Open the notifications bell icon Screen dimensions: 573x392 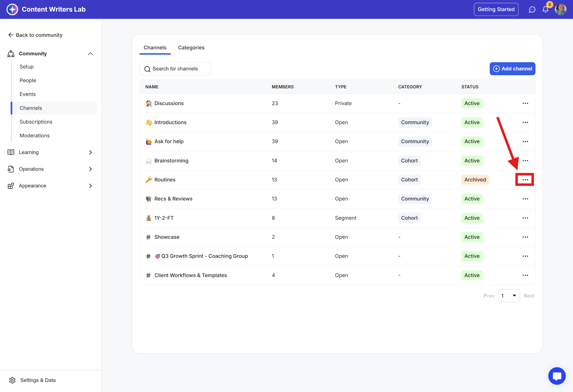click(545, 10)
